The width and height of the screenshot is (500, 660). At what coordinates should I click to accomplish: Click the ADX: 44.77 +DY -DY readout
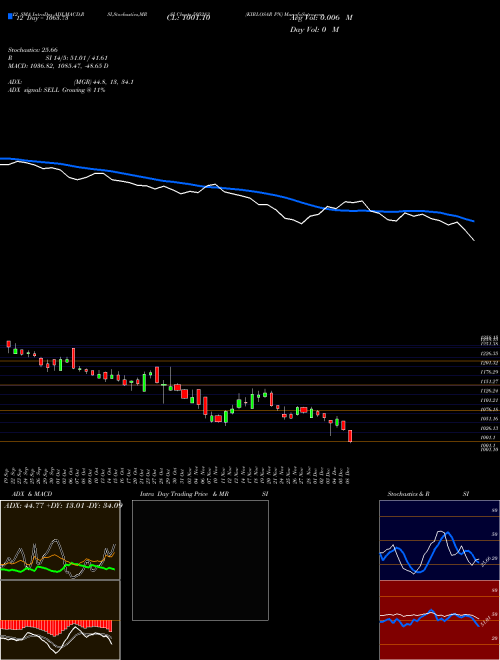tap(63, 505)
